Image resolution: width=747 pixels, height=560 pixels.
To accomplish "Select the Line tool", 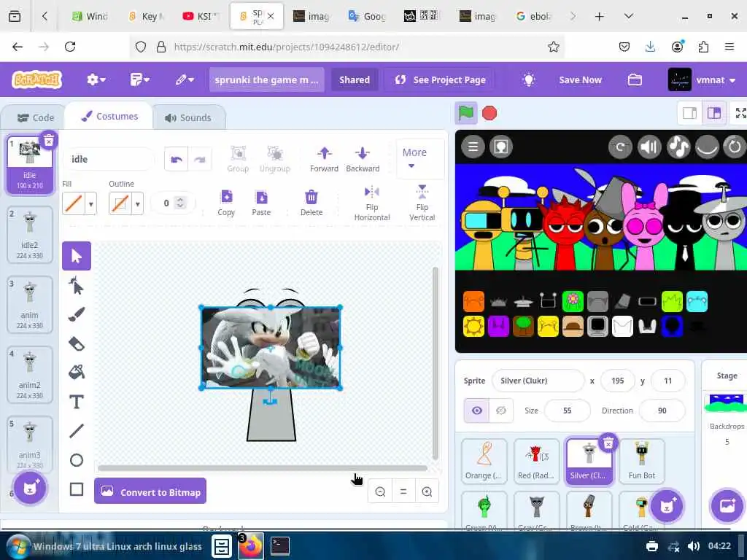I will [x=76, y=431].
